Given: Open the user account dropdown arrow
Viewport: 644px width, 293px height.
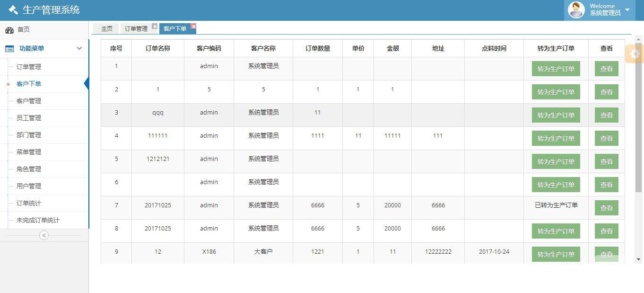Looking at the screenshot, I should [x=627, y=10].
